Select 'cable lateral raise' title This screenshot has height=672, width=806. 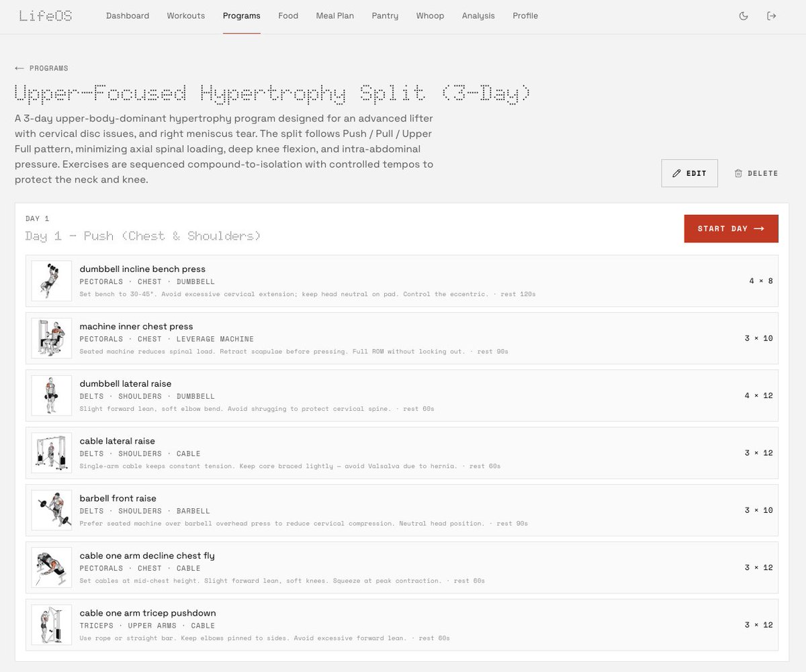pyautogui.click(x=118, y=441)
